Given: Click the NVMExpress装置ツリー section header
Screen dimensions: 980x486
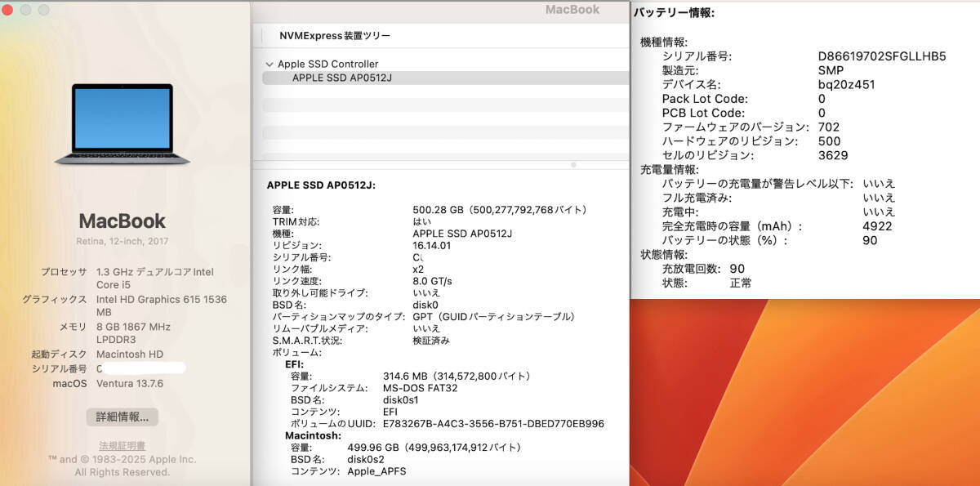Looking at the screenshot, I should click(333, 36).
